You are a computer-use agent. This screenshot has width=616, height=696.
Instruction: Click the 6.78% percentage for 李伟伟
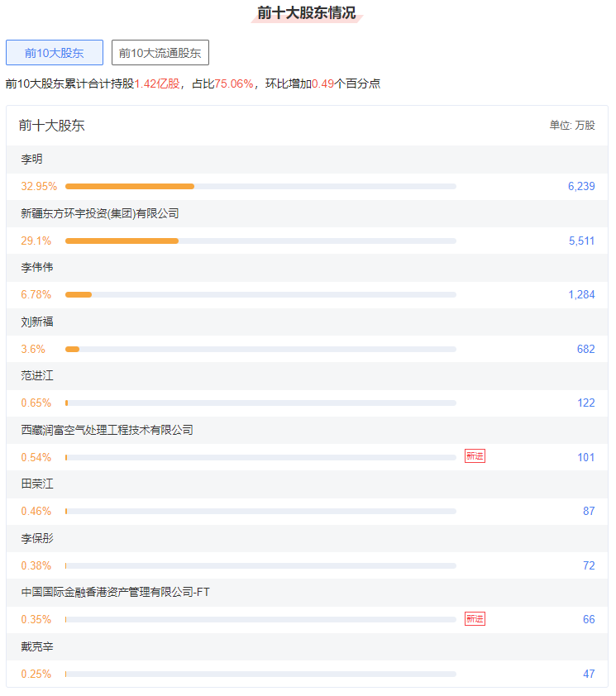(36, 294)
